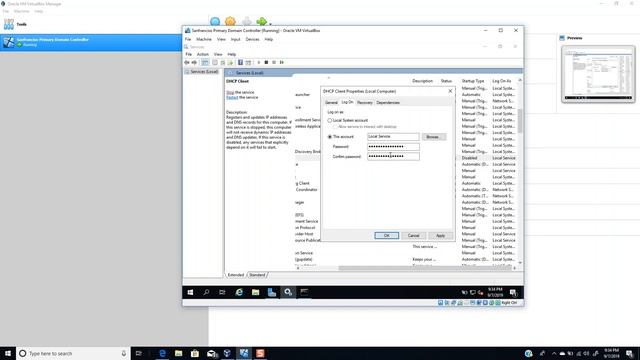The image size is (640, 360).
Task: Click the VirtualBox cube icon on the host taskbar
Action: pos(227,353)
